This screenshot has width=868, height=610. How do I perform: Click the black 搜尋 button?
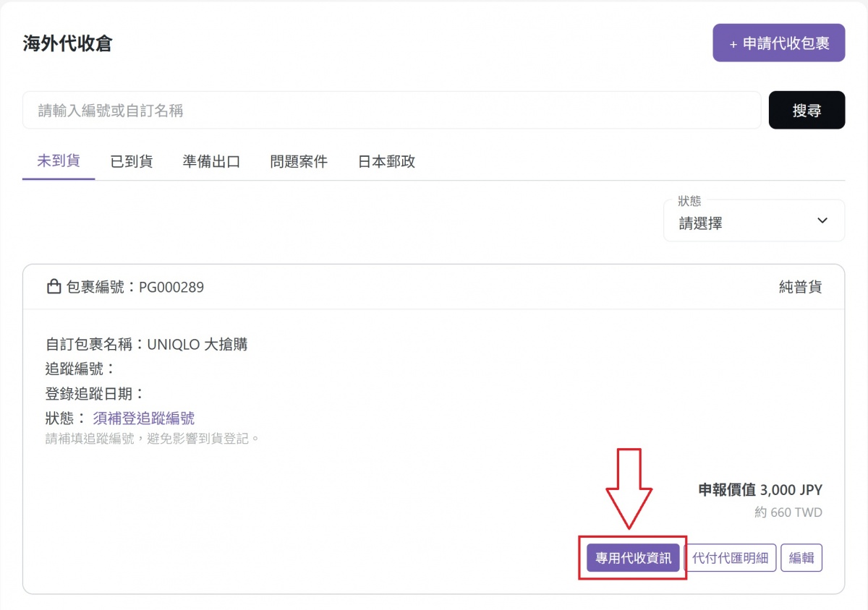coord(807,110)
